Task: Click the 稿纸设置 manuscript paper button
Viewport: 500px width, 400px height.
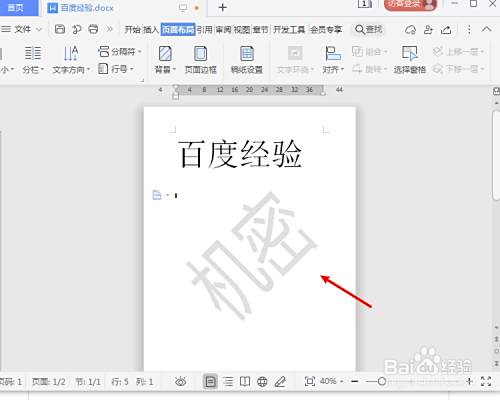Action: click(247, 60)
